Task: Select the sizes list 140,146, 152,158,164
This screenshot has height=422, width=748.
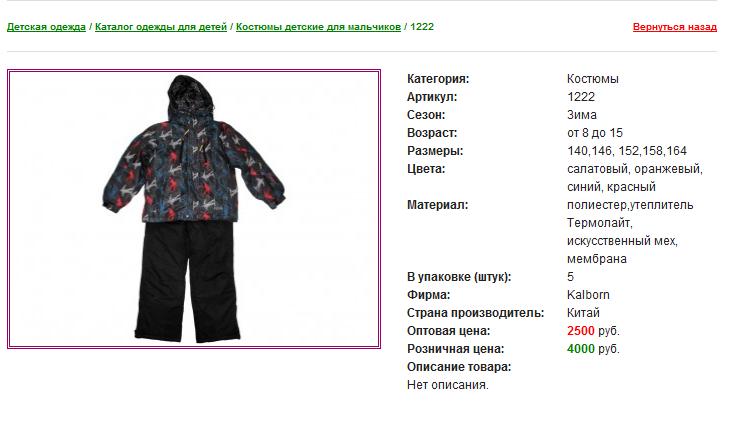Action: 626,151
